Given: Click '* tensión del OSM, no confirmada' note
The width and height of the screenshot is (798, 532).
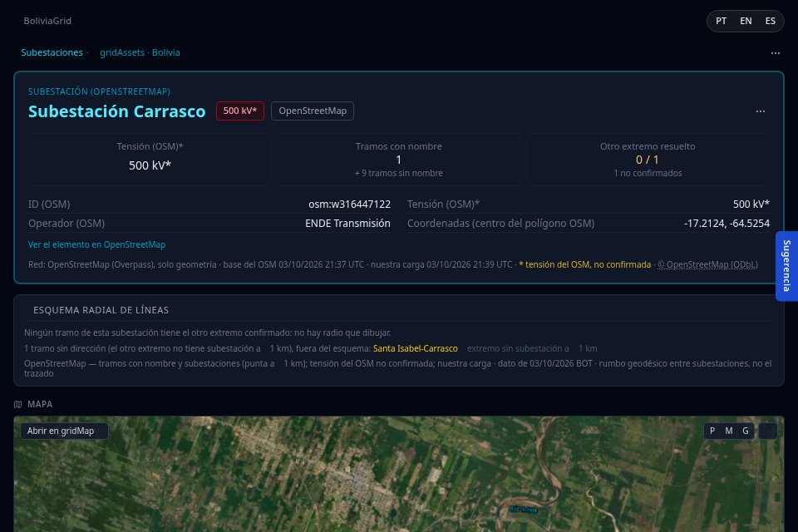Looking at the screenshot, I should (584, 264).
